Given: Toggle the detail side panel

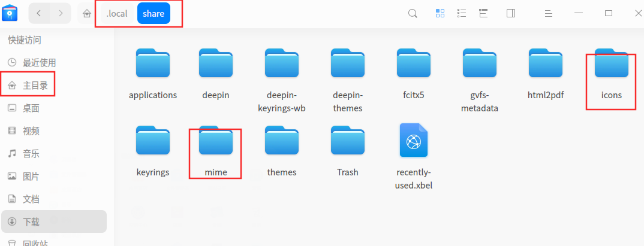Looking at the screenshot, I should tap(511, 14).
